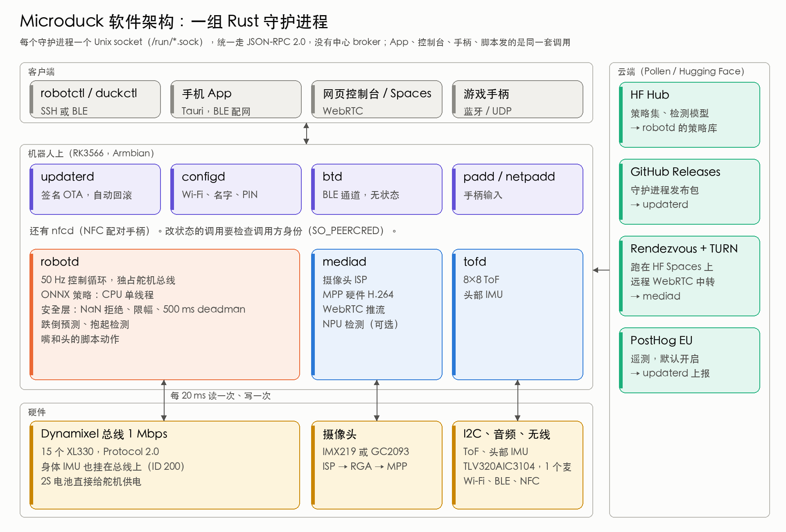Viewport: 786px width, 532px height.
Task: Click the text 手柄输入
Action: pos(483,195)
